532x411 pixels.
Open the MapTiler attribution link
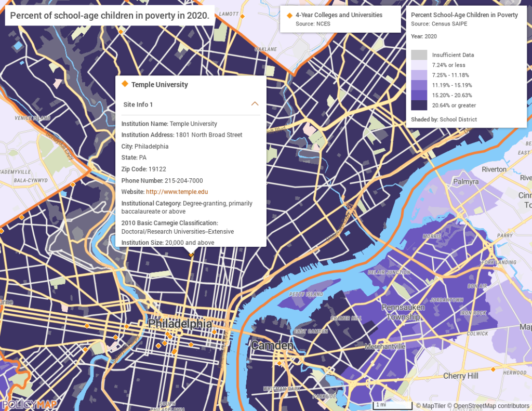pyautogui.click(x=431, y=406)
